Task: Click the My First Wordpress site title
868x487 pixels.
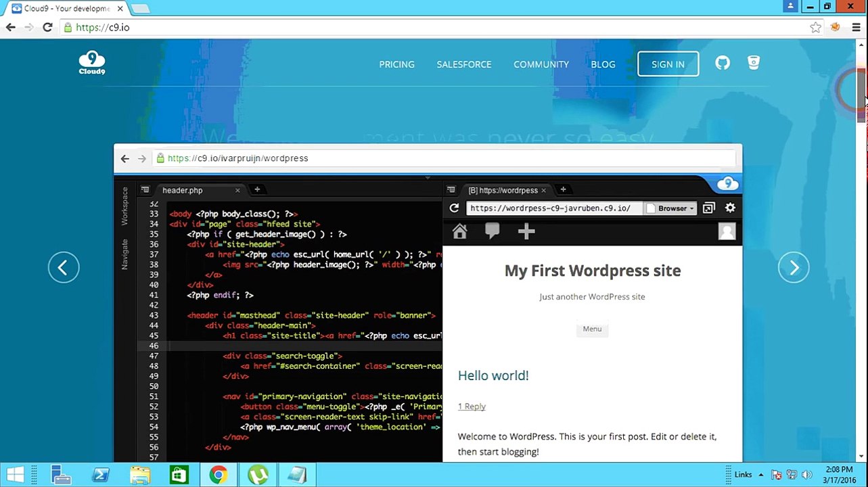Action: (593, 271)
